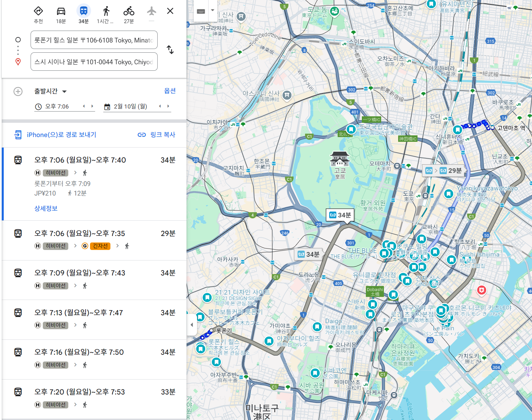The image size is (532, 420).
Task: Open 상세정보 details for the first route
Action: [46, 208]
